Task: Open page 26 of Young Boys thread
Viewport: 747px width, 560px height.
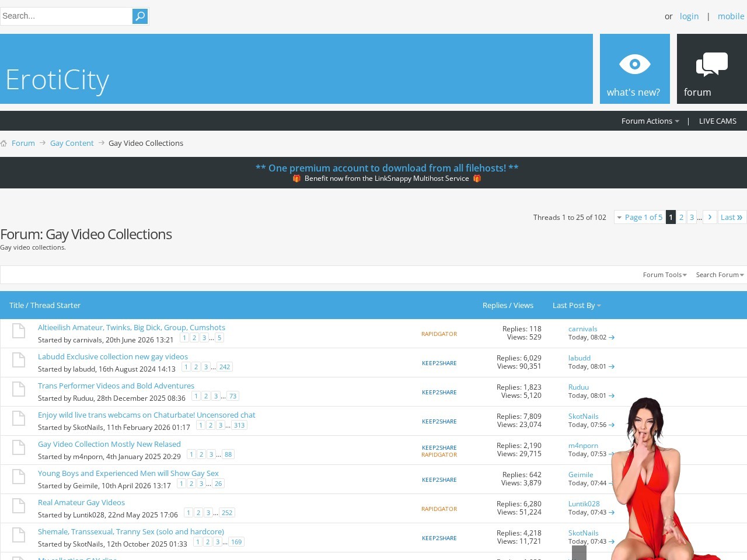Action: (218, 484)
